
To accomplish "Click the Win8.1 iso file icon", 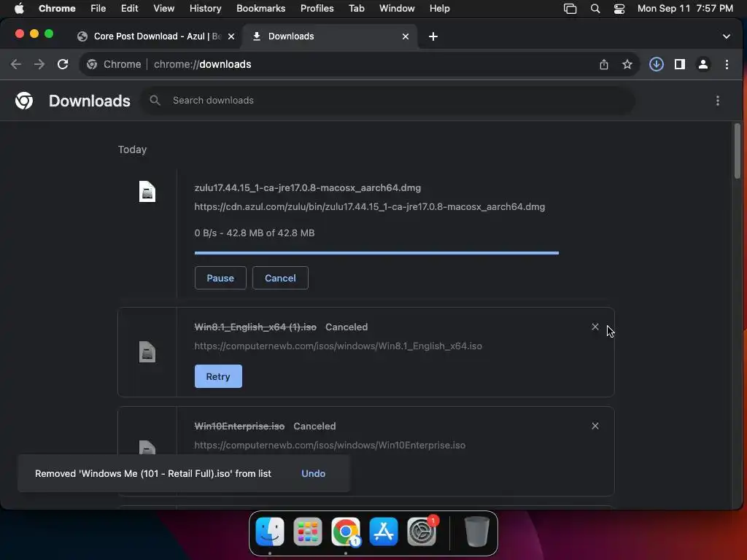I will [147, 352].
